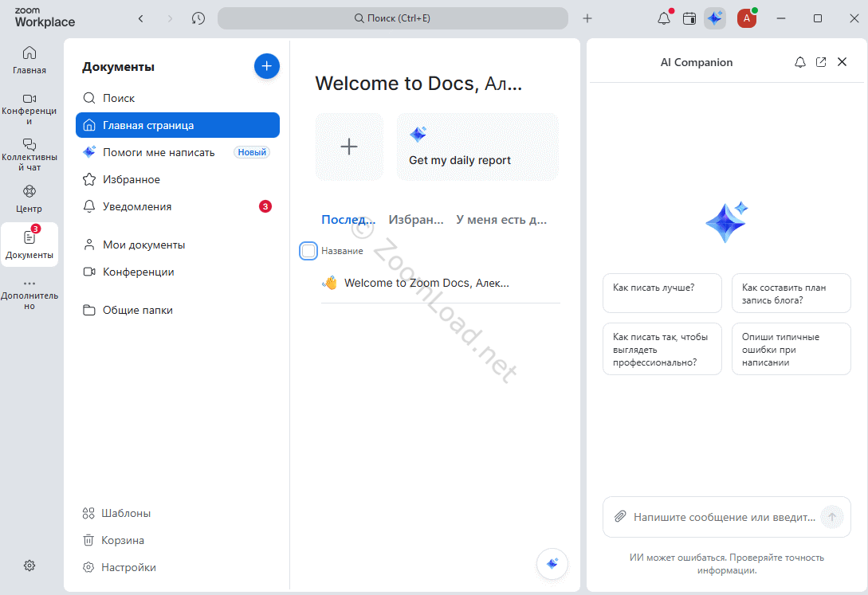Toggle the select-all checkbox near Название

pos(308,250)
